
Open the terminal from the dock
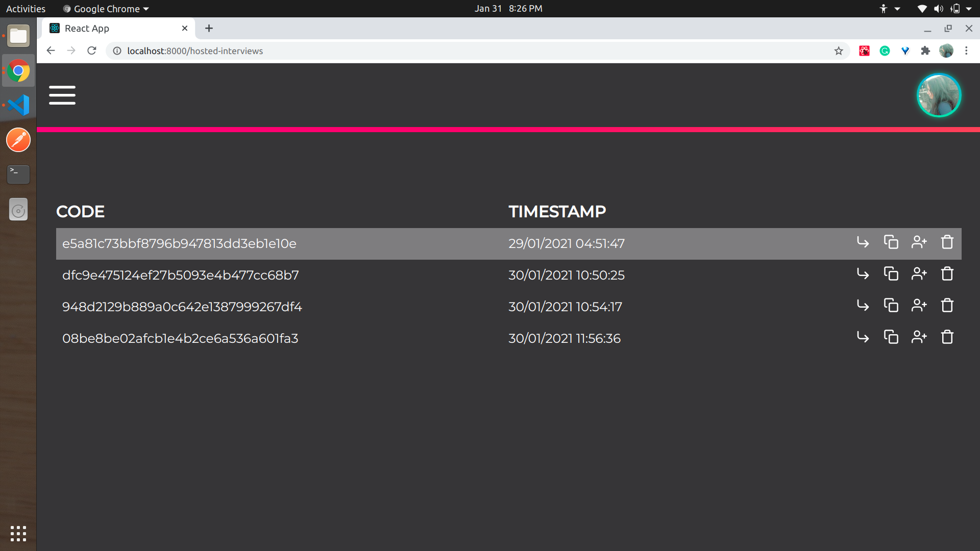[18, 174]
